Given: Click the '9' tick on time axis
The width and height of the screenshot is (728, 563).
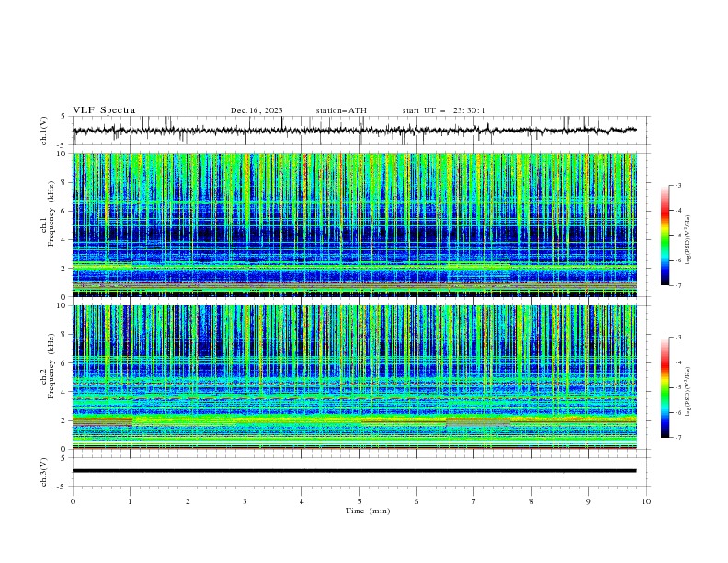Looking at the screenshot, I should coord(588,501).
